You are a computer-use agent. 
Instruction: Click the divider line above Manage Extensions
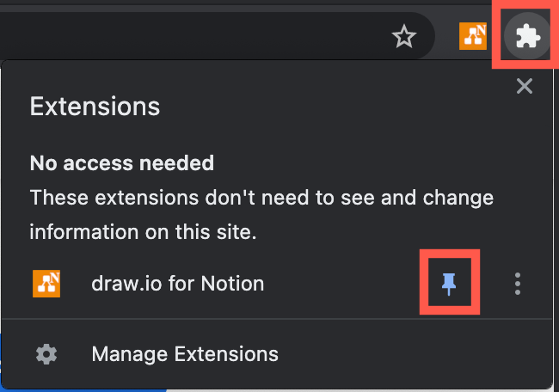tap(275, 319)
